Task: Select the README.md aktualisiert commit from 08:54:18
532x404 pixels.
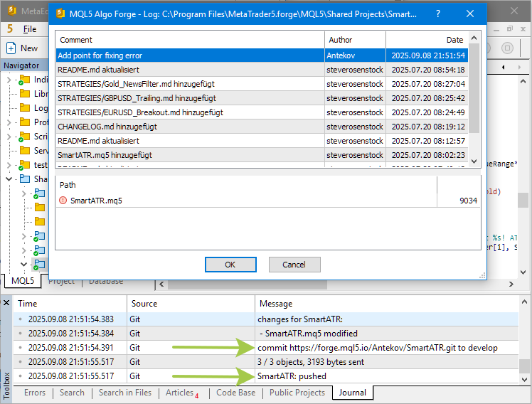Action: point(262,70)
